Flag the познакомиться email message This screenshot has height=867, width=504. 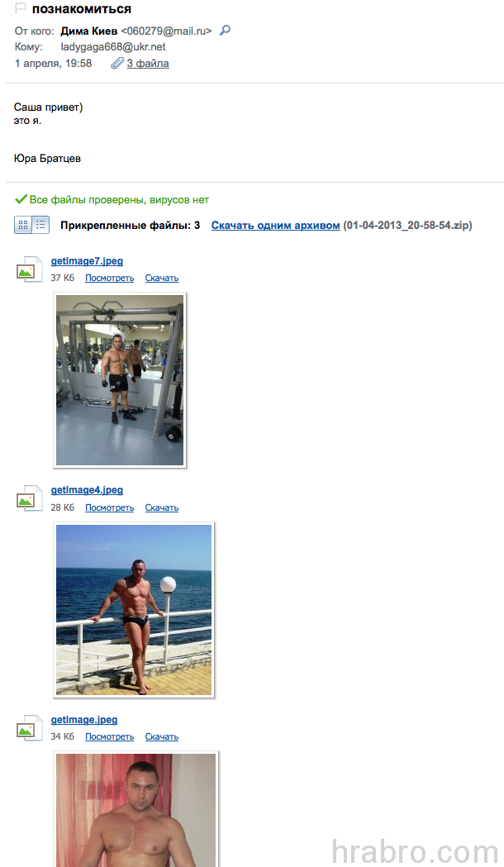click(20, 8)
